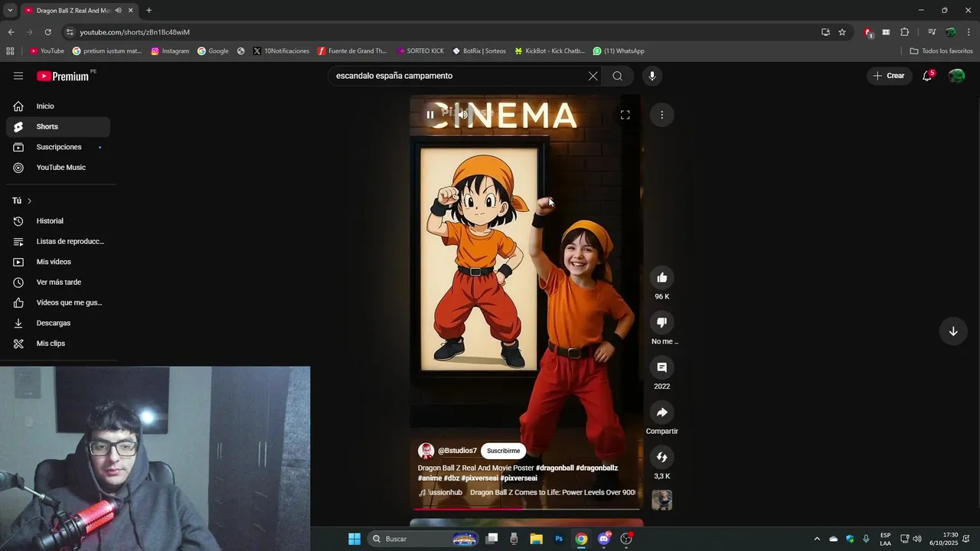Clear the search text with X

point(593,76)
